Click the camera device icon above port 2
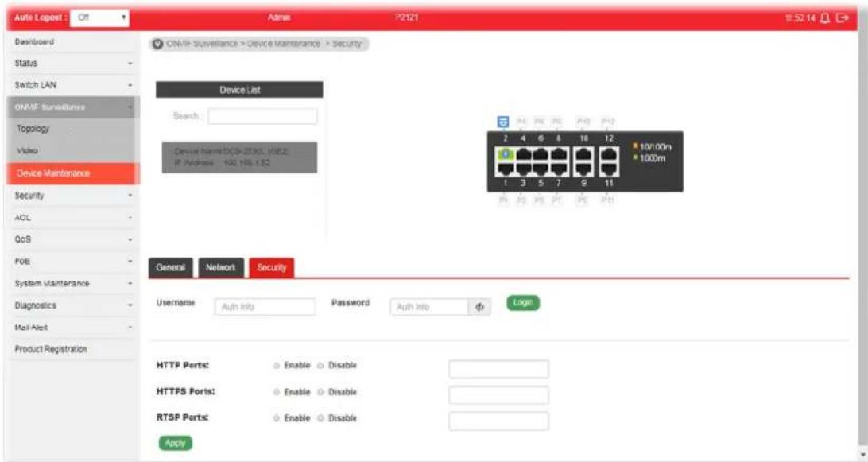 point(502,122)
